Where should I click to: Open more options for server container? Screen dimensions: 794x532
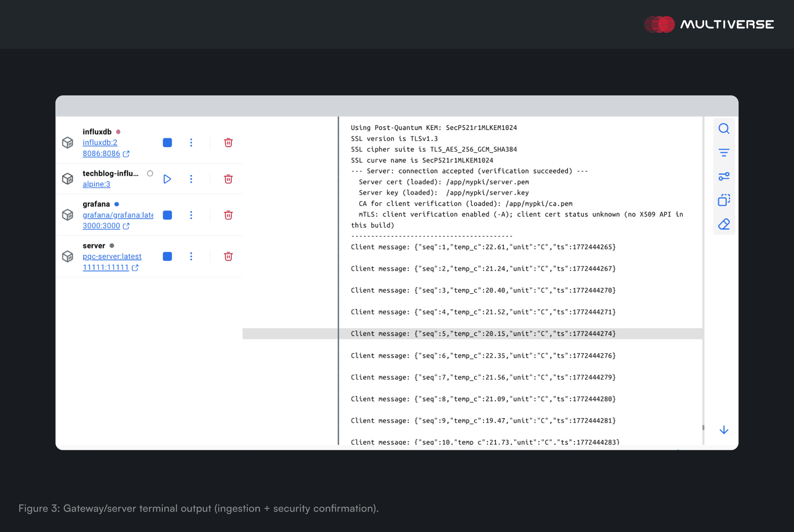pos(191,256)
